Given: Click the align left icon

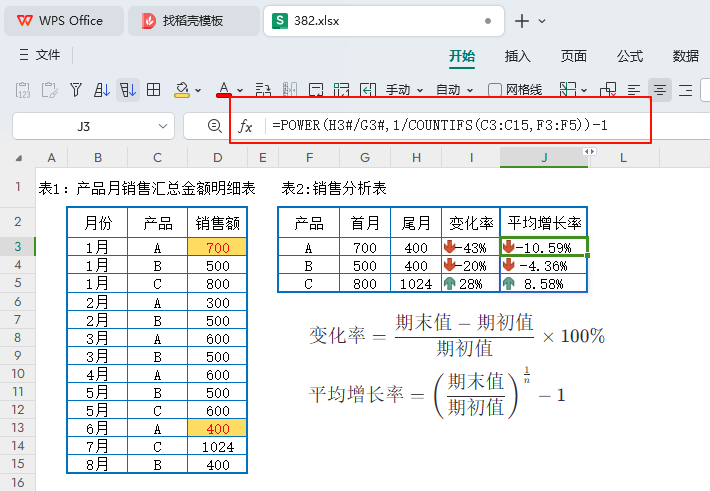Looking at the screenshot, I should tap(634, 90).
